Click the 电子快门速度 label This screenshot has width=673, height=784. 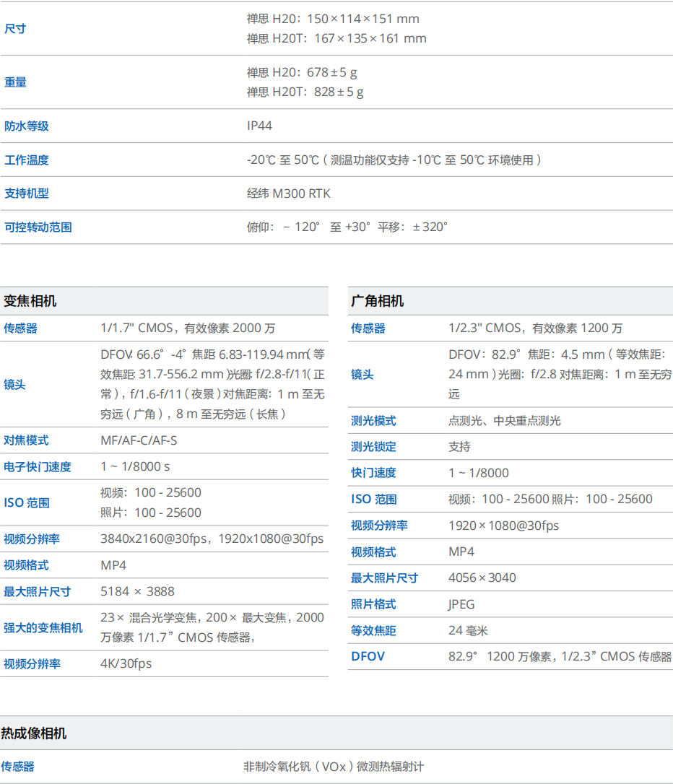[x=38, y=467]
